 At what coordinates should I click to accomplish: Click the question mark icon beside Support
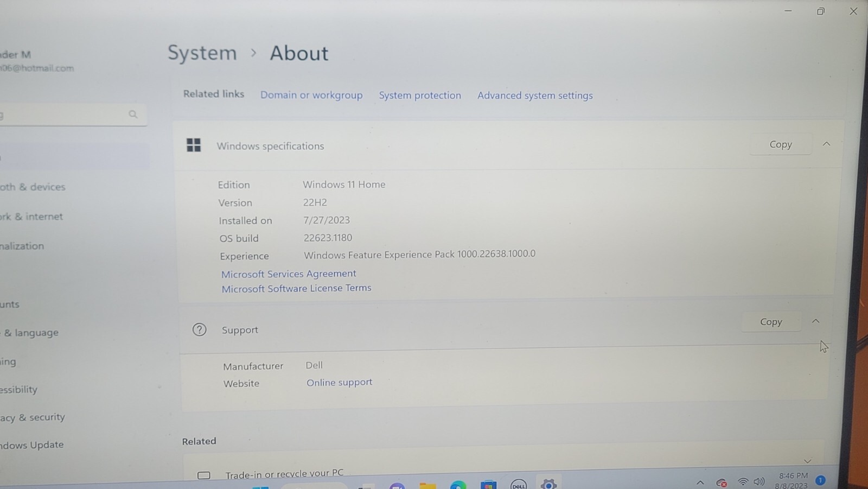coord(200,329)
